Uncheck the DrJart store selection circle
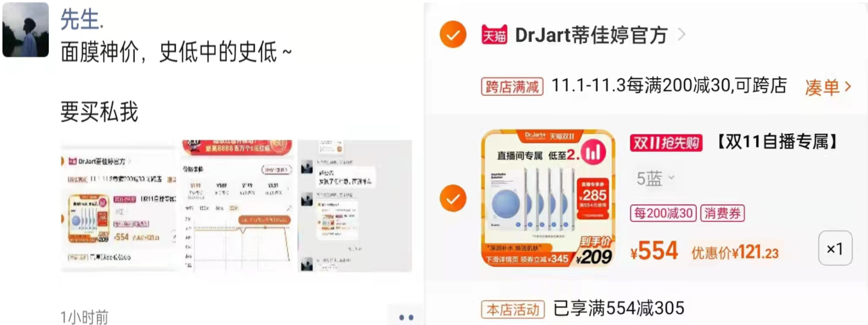868x325 pixels. [453, 35]
